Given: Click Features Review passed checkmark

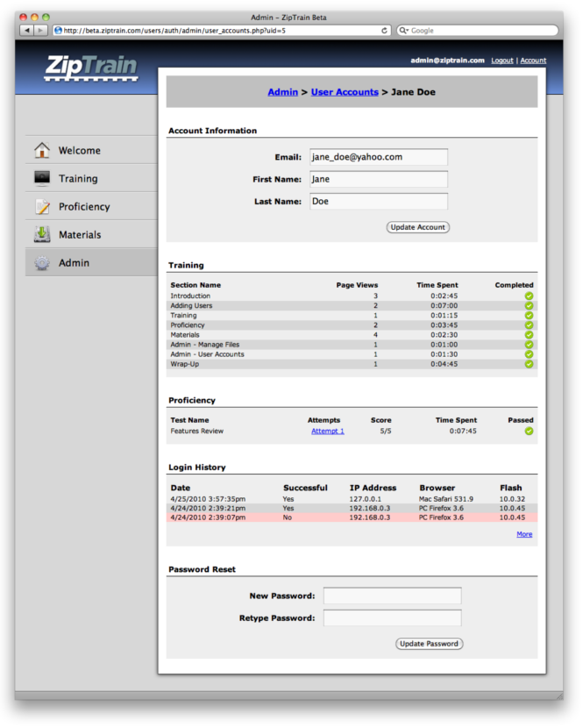Looking at the screenshot, I should 529,431.
